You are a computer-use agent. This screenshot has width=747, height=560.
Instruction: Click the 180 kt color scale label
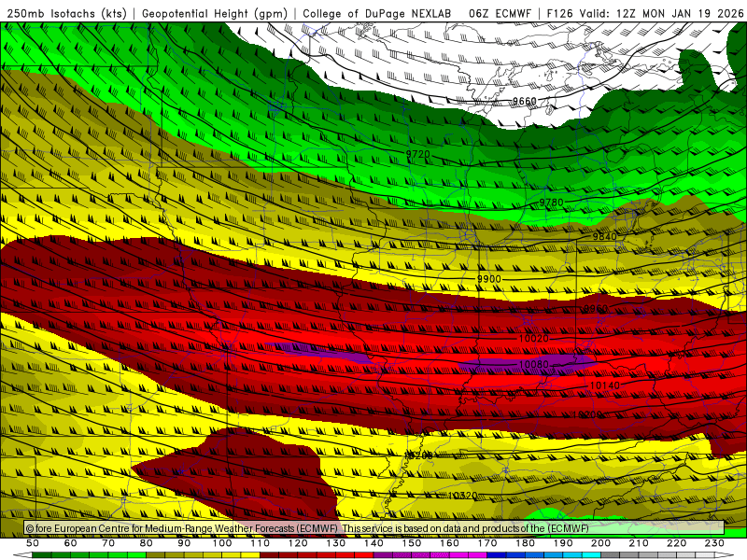pos(525,543)
